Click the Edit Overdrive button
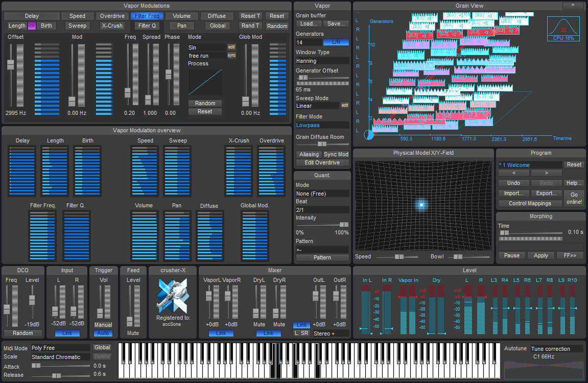The image size is (588, 383). click(322, 162)
